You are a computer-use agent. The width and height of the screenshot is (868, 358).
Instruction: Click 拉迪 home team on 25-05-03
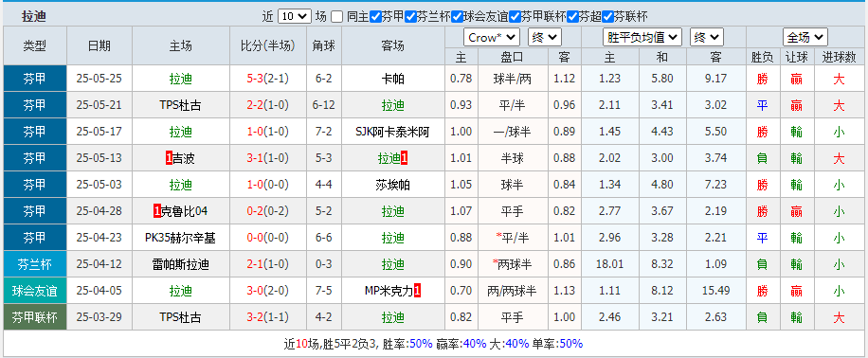click(x=180, y=185)
